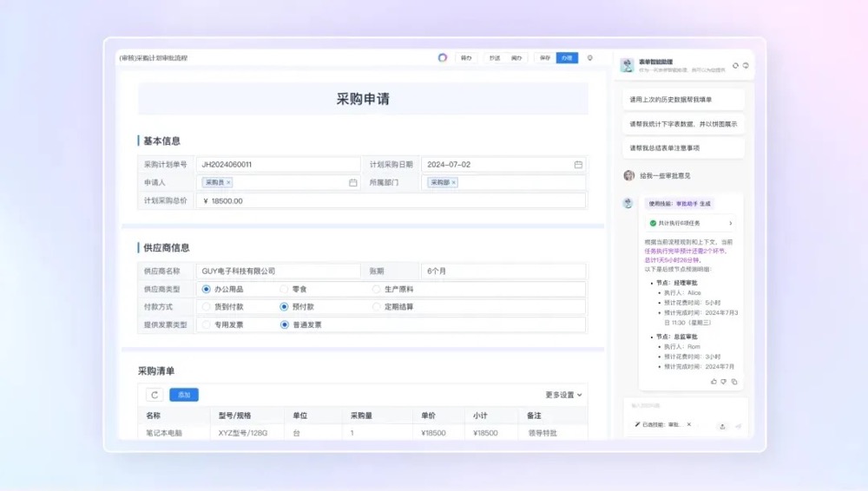Image resolution: width=868 pixels, height=491 pixels.
Task: Click the colorful AI assistant circle icon
Action: pyautogui.click(x=443, y=58)
